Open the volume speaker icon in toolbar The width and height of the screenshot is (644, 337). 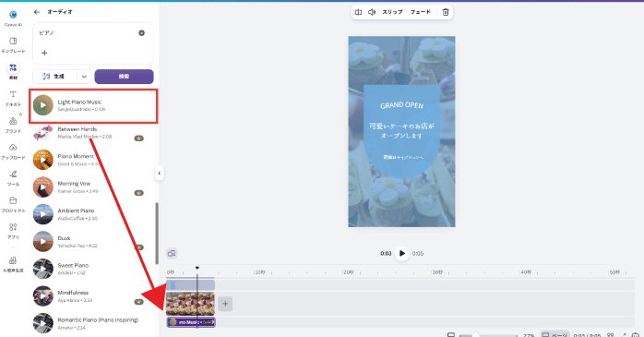tap(372, 12)
